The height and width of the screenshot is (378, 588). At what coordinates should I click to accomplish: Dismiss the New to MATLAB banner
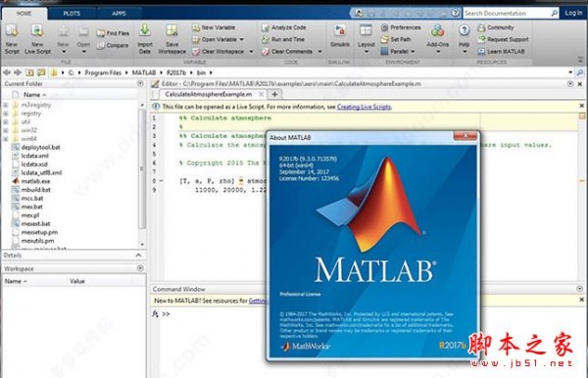tap(581, 300)
